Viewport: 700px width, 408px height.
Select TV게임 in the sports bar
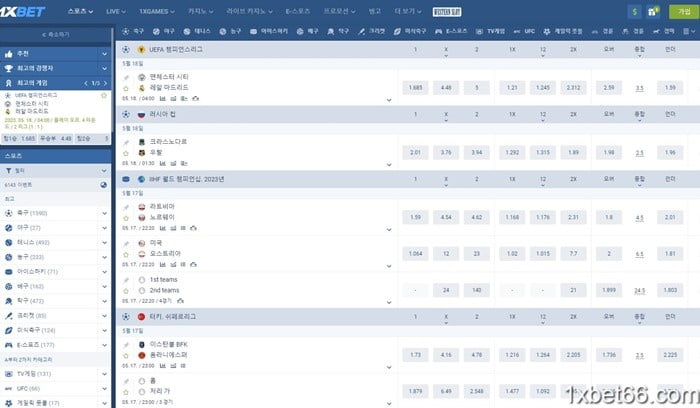pos(490,31)
